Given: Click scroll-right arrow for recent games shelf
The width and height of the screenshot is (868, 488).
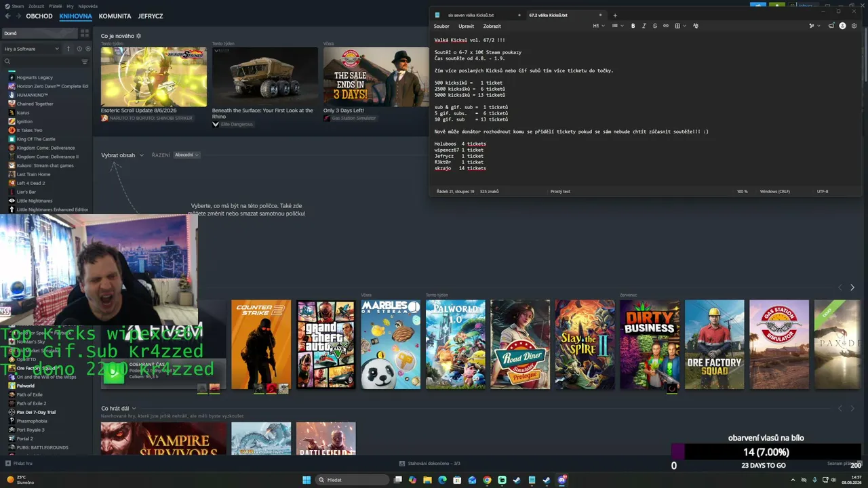Looking at the screenshot, I should pyautogui.click(x=852, y=287).
